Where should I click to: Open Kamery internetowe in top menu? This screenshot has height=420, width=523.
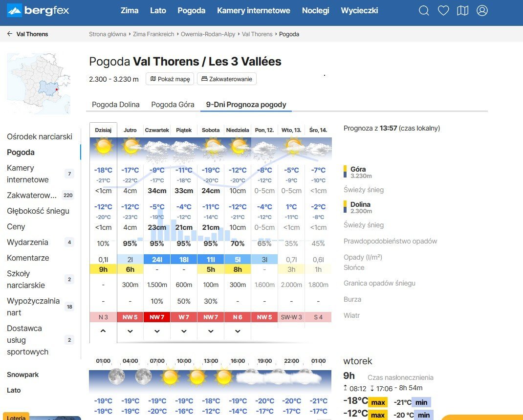tap(253, 10)
